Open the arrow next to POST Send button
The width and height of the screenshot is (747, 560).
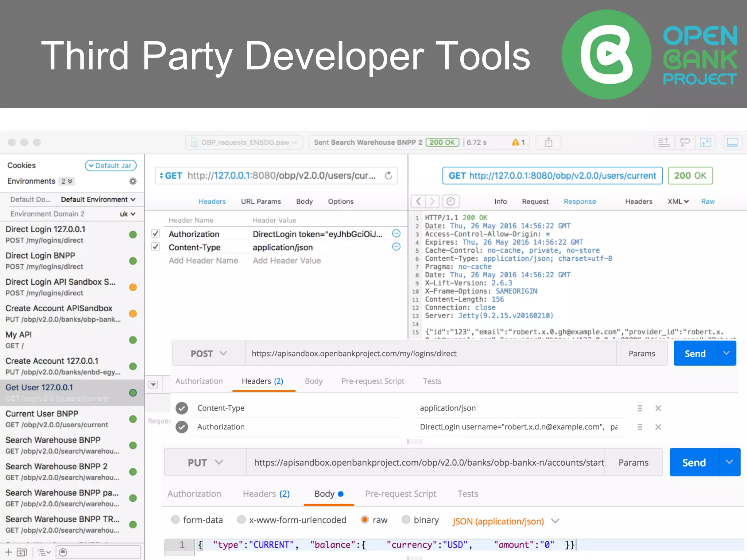pos(726,353)
